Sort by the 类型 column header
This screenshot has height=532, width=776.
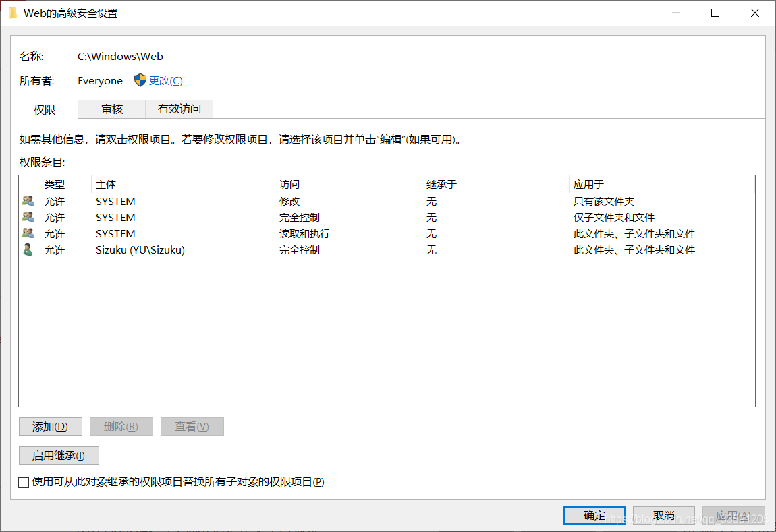coord(66,185)
